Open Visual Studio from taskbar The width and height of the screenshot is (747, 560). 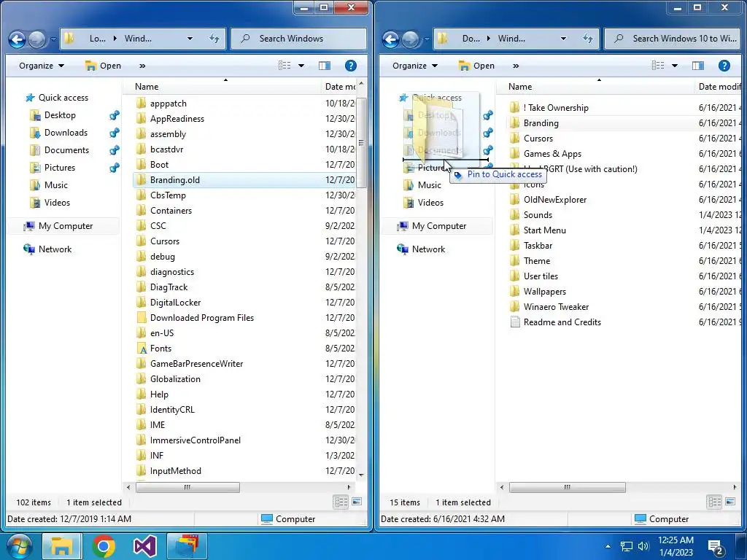145,546
